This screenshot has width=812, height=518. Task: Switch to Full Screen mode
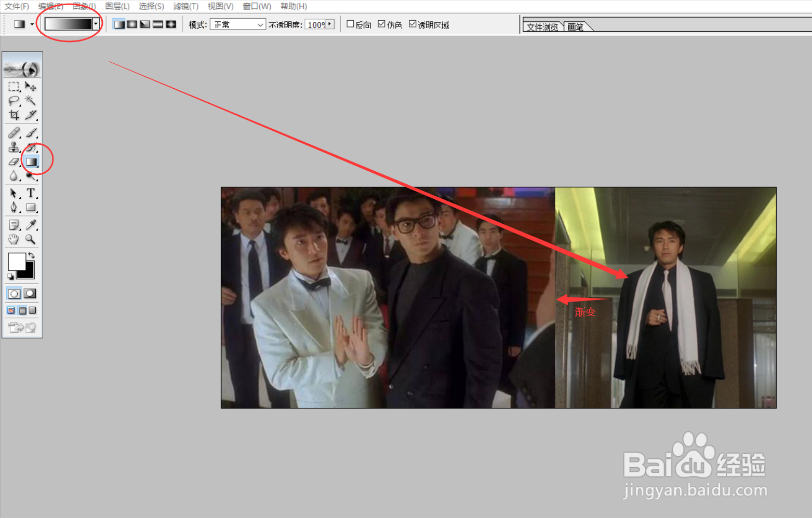click(33, 310)
